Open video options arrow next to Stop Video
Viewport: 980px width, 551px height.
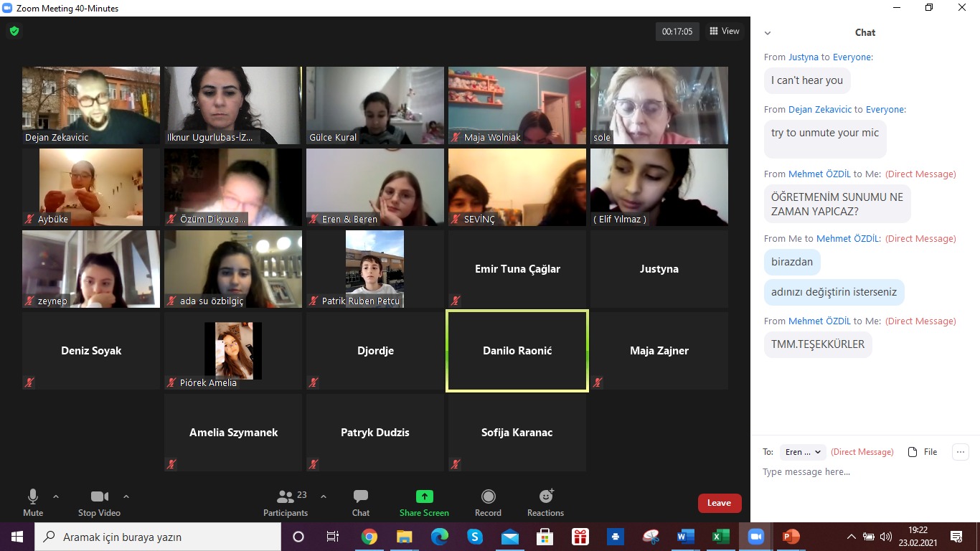(x=126, y=496)
